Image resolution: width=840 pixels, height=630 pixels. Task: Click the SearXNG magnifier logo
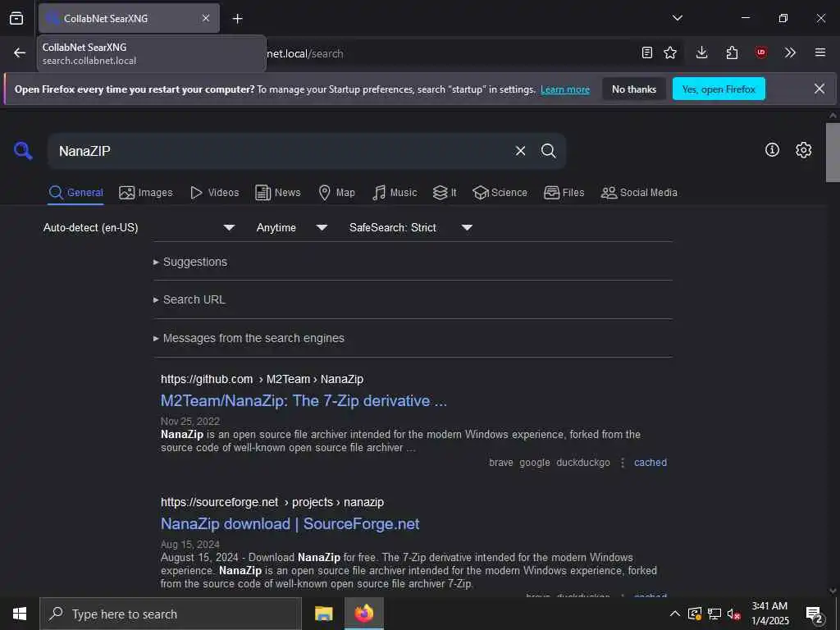(x=23, y=151)
